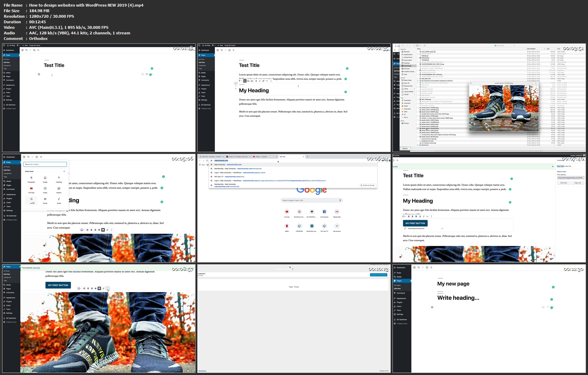The height and width of the screenshot is (375, 588).
Task: Click Write heading placeholder, 00:11:30 frame
Action: 458,298
